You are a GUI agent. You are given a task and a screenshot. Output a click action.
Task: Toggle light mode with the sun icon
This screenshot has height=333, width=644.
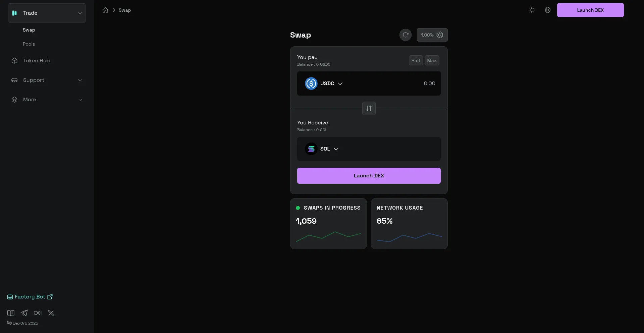(x=532, y=10)
